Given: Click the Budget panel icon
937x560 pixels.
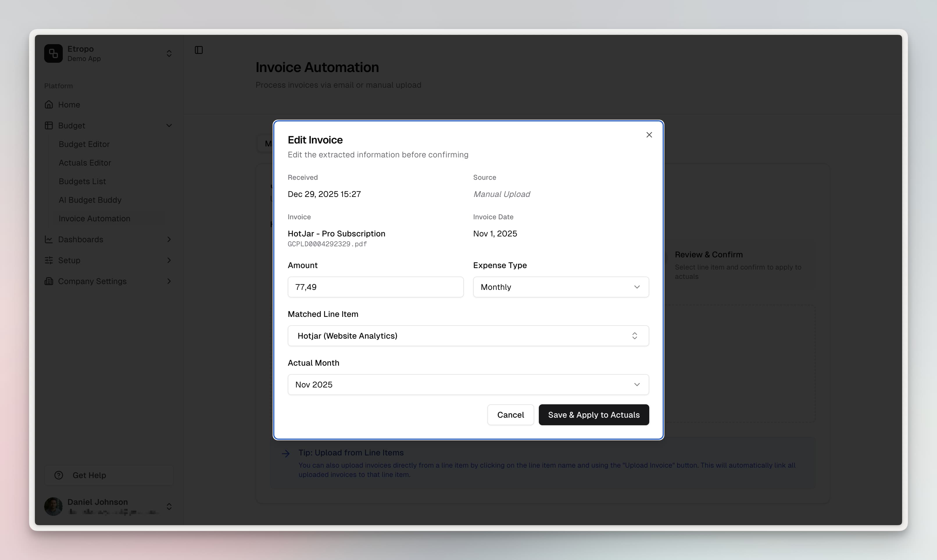Looking at the screenshot, I should (x=49, y=125).
